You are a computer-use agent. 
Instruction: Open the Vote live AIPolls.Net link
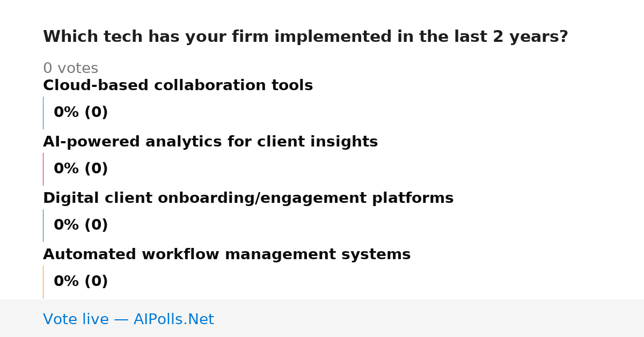point(128,320)
